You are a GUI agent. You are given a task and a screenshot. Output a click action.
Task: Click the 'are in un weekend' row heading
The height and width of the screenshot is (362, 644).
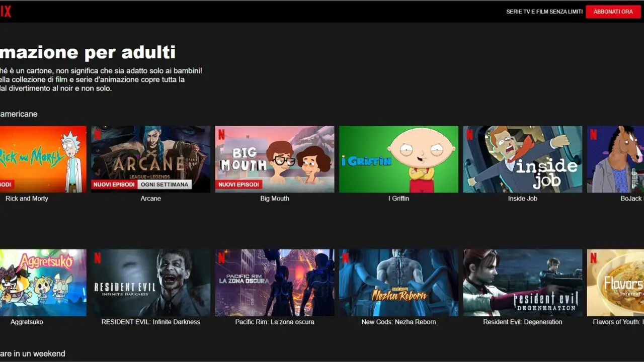[32, 353]
